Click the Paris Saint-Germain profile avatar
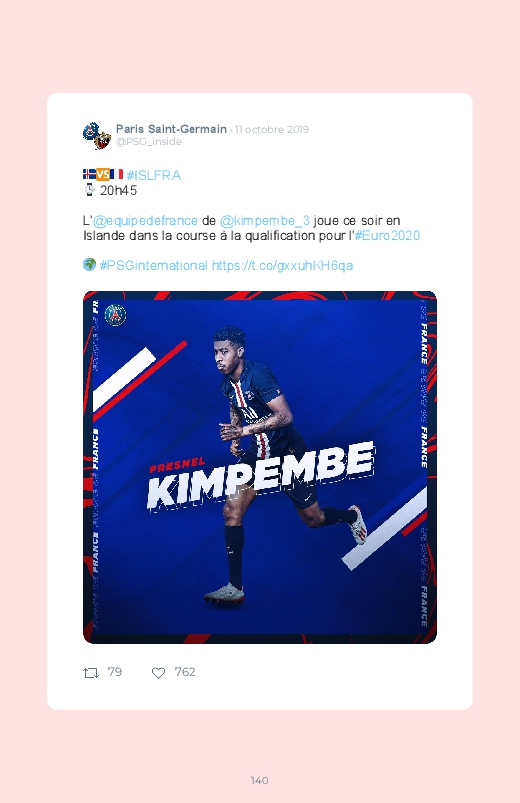The image size is (520, 803). pos(97,136)
